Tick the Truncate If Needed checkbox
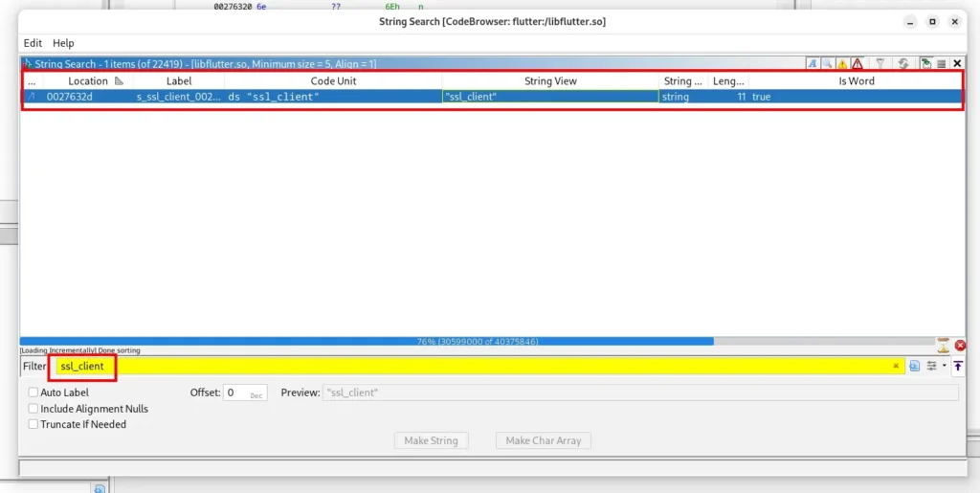Viewport: 980px width, 493px height. click(x=33, y=424)
